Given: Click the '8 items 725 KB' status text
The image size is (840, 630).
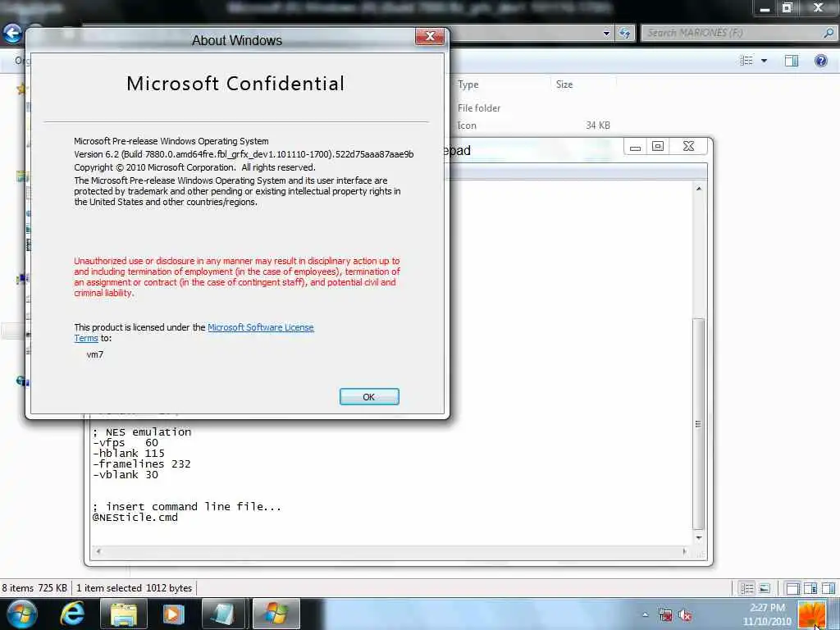Looking at the screenshot, I should (34, 587).
